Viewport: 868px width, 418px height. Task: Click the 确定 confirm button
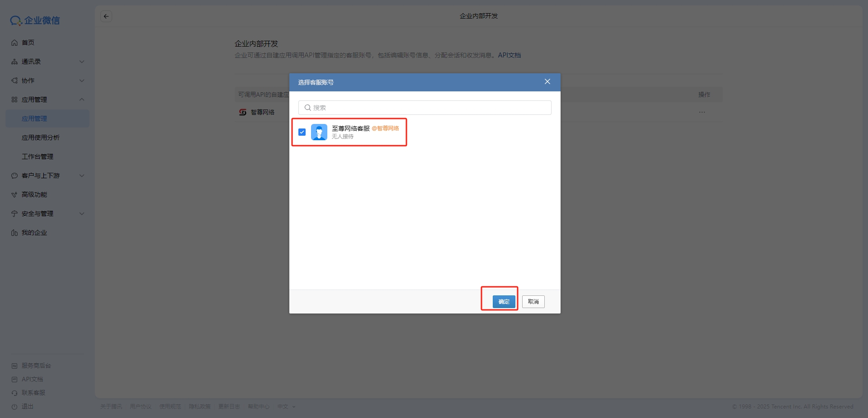click(x=504, y=302)
